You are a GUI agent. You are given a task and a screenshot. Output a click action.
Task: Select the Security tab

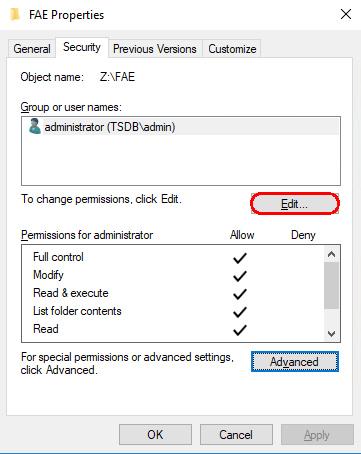pos(82,47)
